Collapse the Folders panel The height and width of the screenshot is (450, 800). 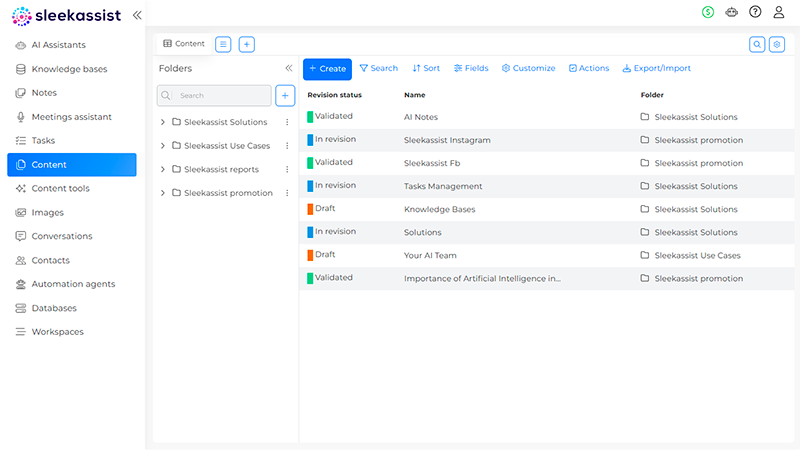click(x=289, y=68)
